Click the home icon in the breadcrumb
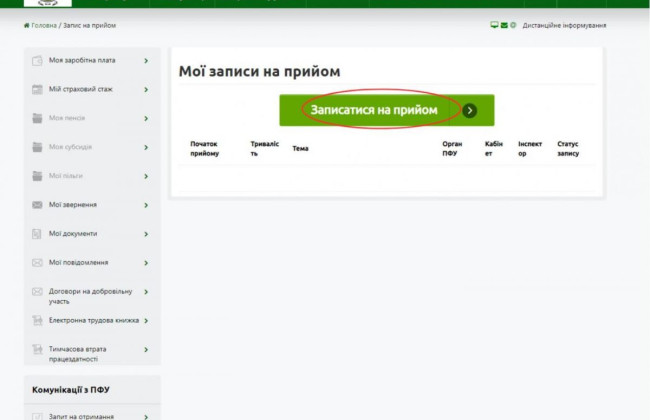This screenshot has width=650, height=420. click(x=27, y=25)
